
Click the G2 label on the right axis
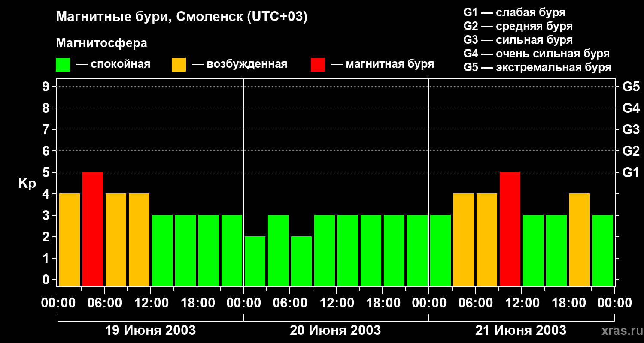pyautogui.click(x=631, y=151)
